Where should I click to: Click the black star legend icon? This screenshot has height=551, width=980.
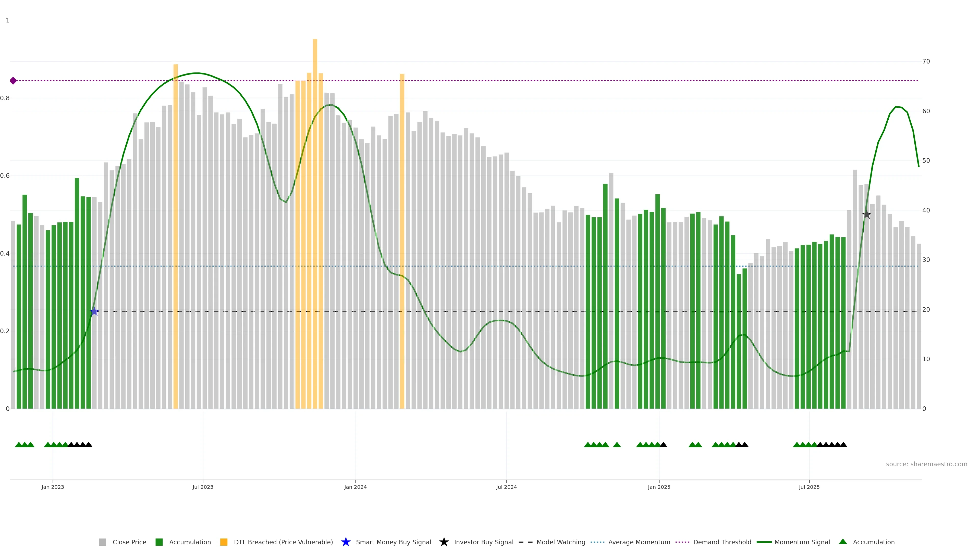[x=444, y=542]
